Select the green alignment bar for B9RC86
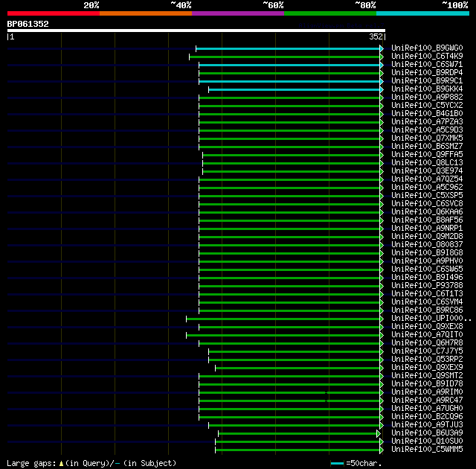 coord(289,310)
